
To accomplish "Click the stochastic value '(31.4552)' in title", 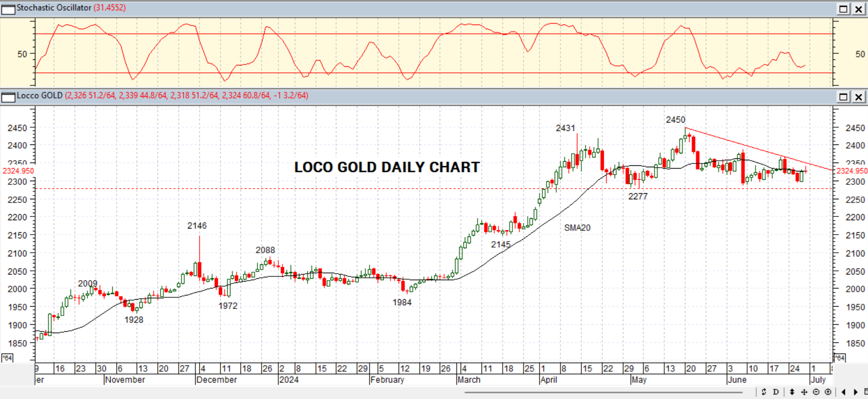I will tap(110, 8).
